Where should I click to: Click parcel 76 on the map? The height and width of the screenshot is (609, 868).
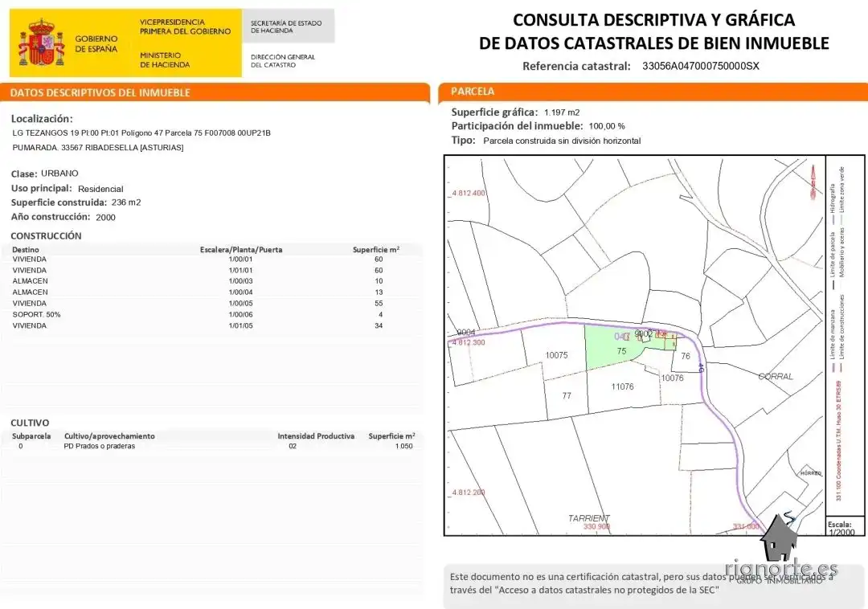(x=686, y=356)
